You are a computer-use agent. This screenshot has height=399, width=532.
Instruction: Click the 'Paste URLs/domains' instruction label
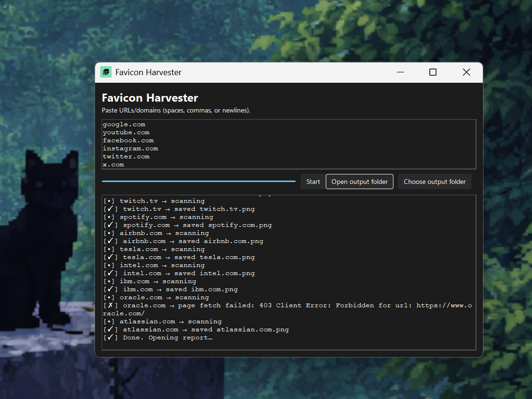click(175, 110)
